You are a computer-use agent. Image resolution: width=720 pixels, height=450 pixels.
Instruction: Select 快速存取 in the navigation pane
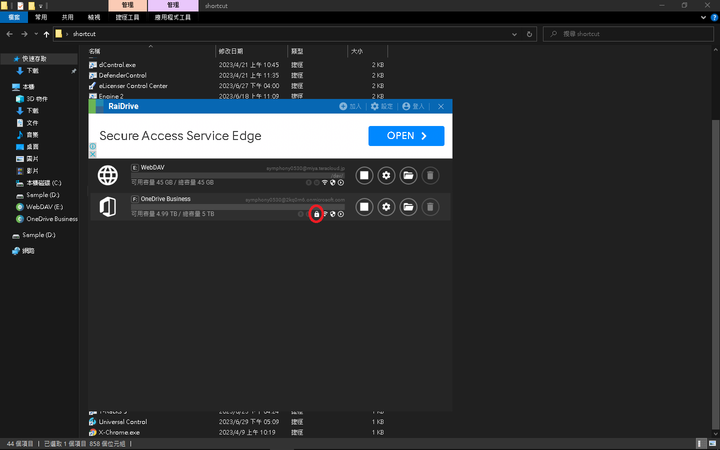34,59
